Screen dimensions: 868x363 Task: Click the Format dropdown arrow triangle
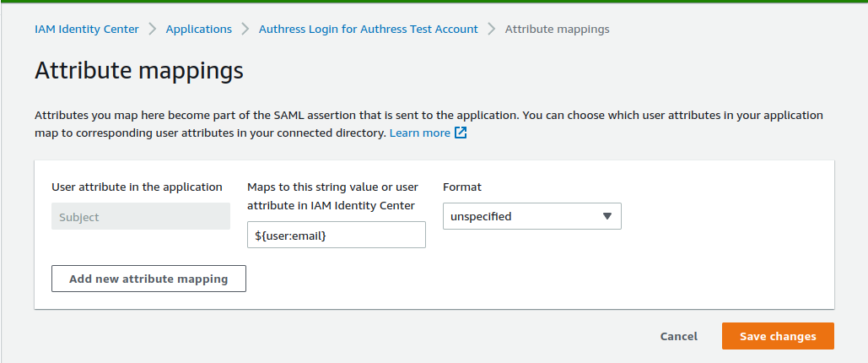tap(607, 216)
